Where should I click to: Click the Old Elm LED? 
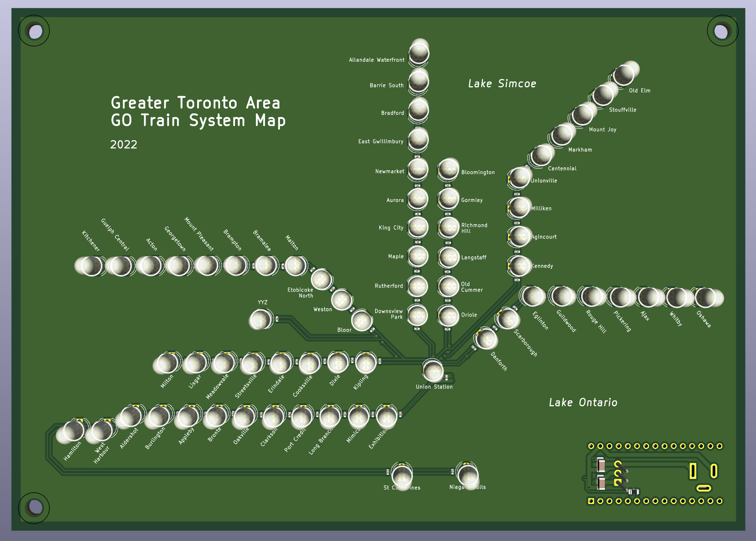point(626,73)
